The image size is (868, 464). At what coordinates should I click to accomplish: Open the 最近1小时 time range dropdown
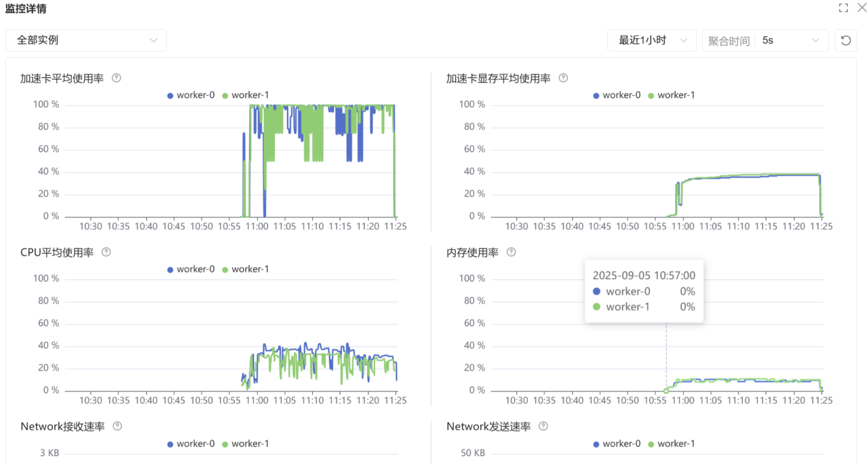tap(651, 40)
